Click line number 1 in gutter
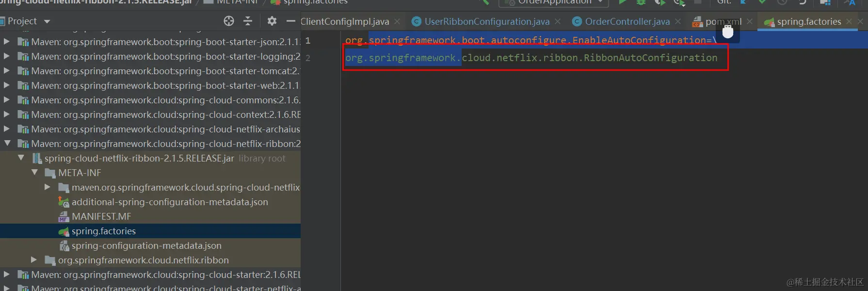 pyautogui.click(x=307, y=40)
